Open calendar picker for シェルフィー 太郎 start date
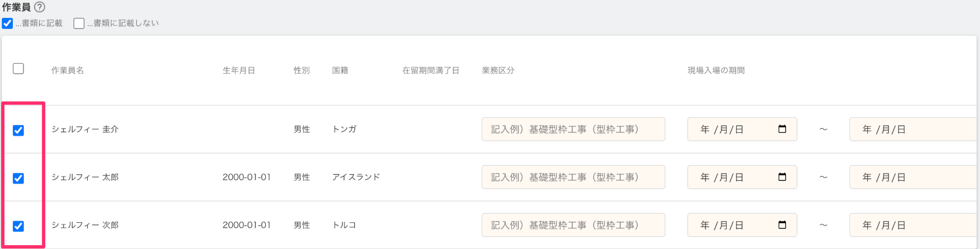This screenshot has width=980, height=249. 782,177
